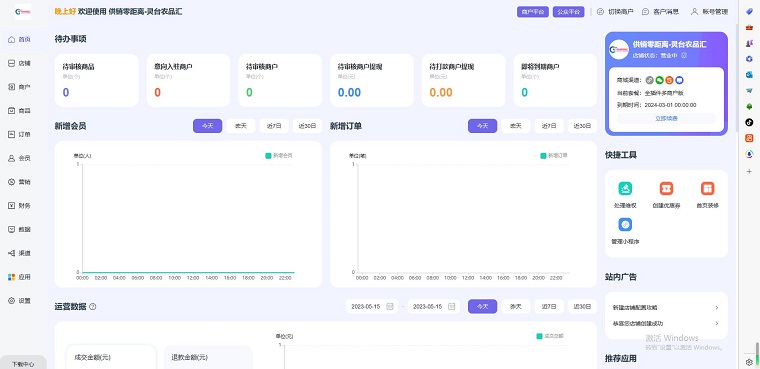The width and height of the screenshot is (760, 369).
Task: Click the 创建优惠券 coupon tool icon
Action: [x=666, y=188]
